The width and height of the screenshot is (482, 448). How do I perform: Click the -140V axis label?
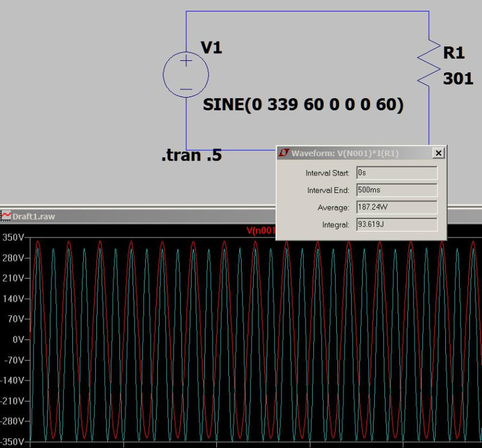12,380
